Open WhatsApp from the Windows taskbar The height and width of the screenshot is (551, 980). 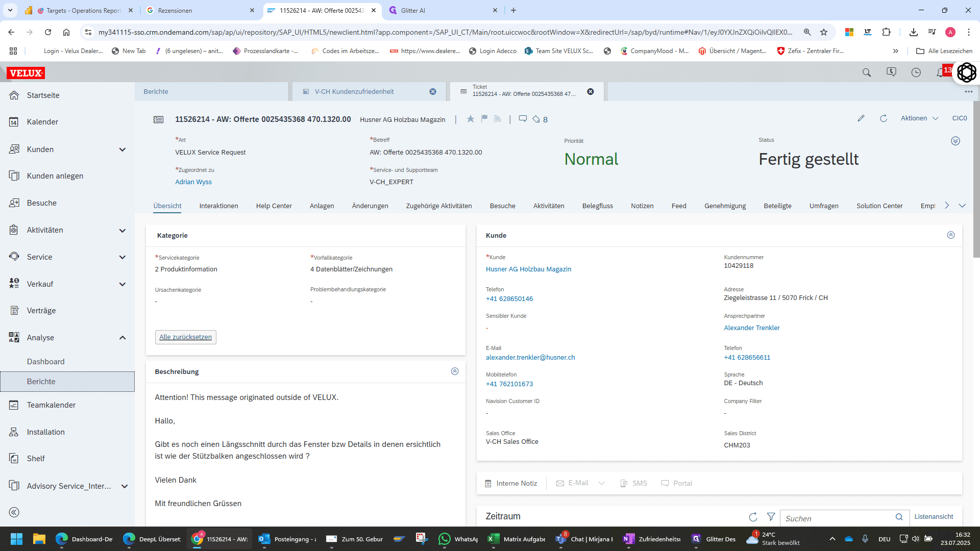458,539
